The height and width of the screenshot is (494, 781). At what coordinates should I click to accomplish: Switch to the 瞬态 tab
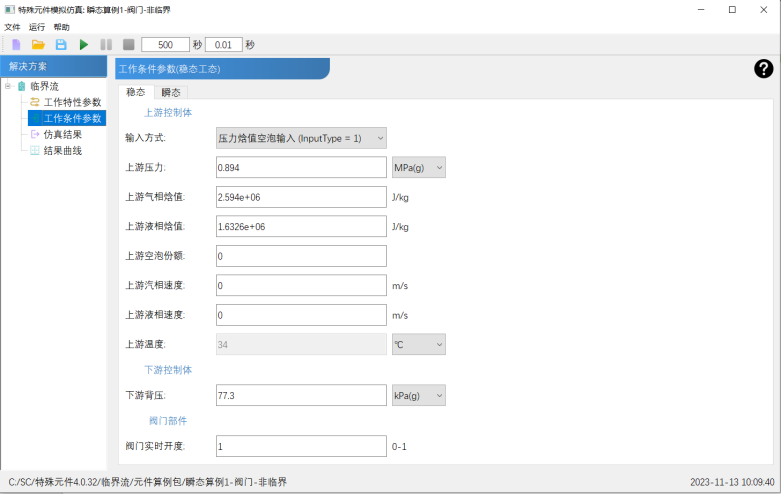(x=170, y=91)
